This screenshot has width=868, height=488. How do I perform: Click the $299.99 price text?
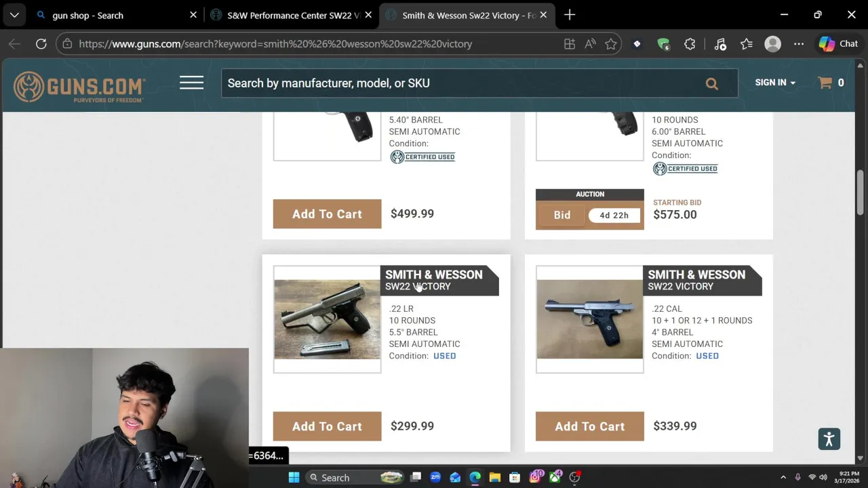coord(412,426)
